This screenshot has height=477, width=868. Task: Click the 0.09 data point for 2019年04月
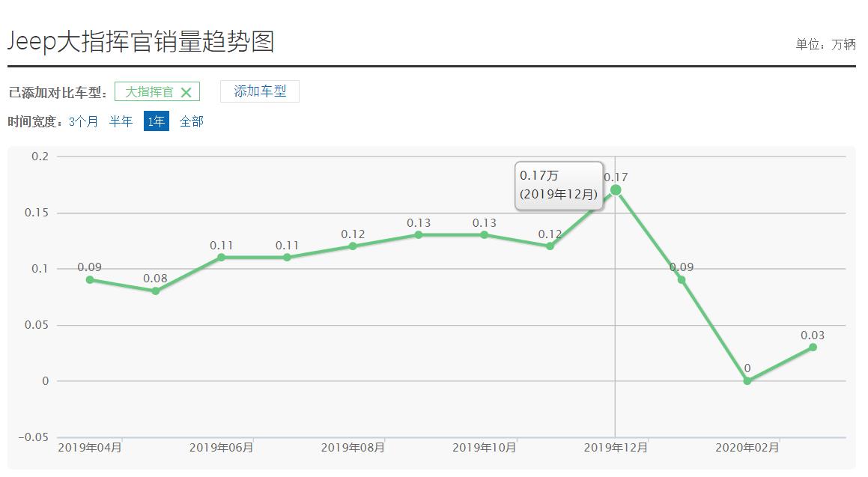pyautogui.click(x=90, y=279)
